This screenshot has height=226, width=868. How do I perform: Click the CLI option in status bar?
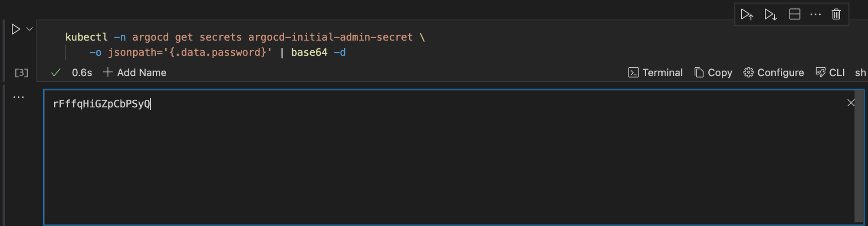coord(830,72)
